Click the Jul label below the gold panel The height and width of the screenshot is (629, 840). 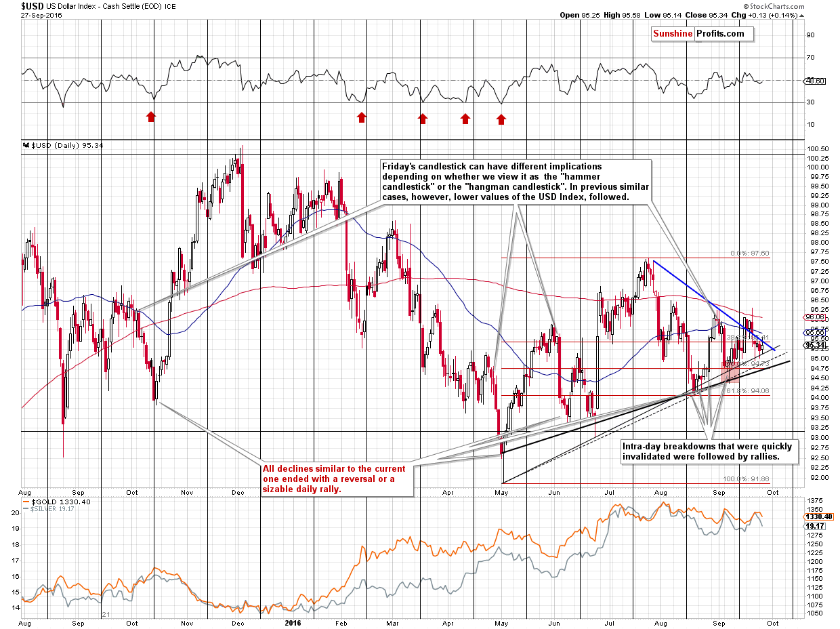pyautogui.click(x=610, y=622)
